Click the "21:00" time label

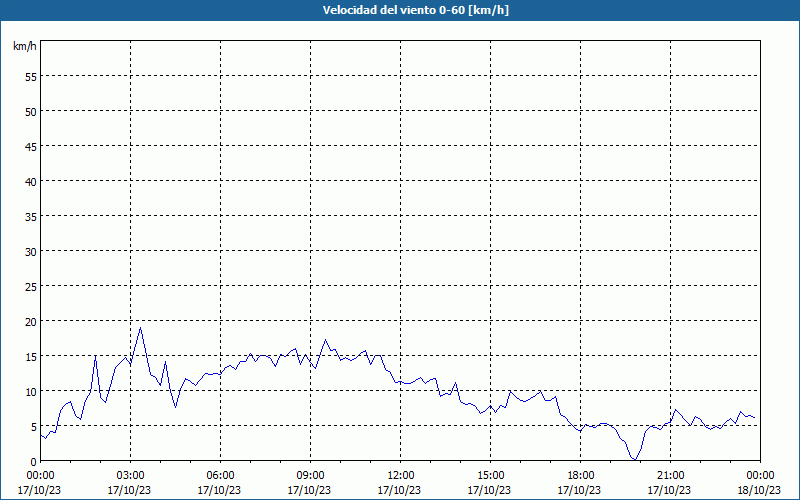[x=670, y=476]
